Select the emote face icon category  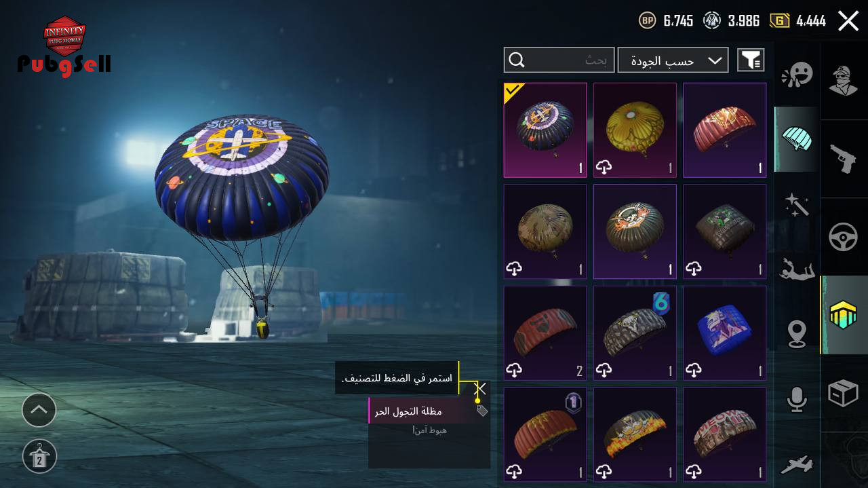click(x=797, y=75)
